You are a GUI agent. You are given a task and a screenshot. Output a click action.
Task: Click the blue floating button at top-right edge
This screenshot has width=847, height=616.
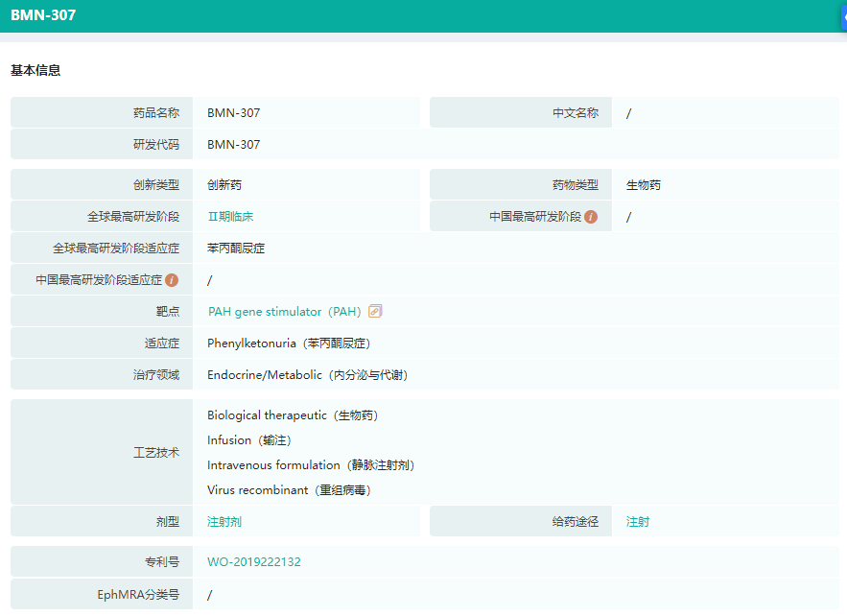(x=843, y=16)
